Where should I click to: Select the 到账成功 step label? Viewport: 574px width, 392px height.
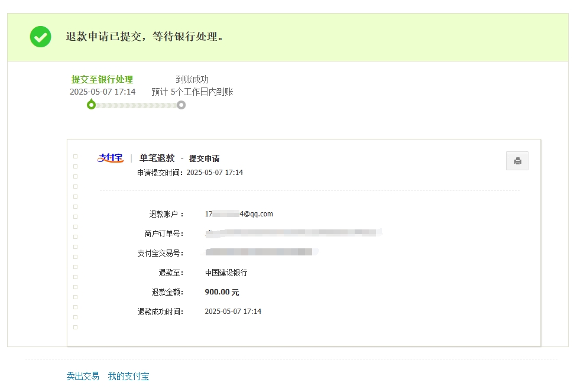(x=192, y=79)
